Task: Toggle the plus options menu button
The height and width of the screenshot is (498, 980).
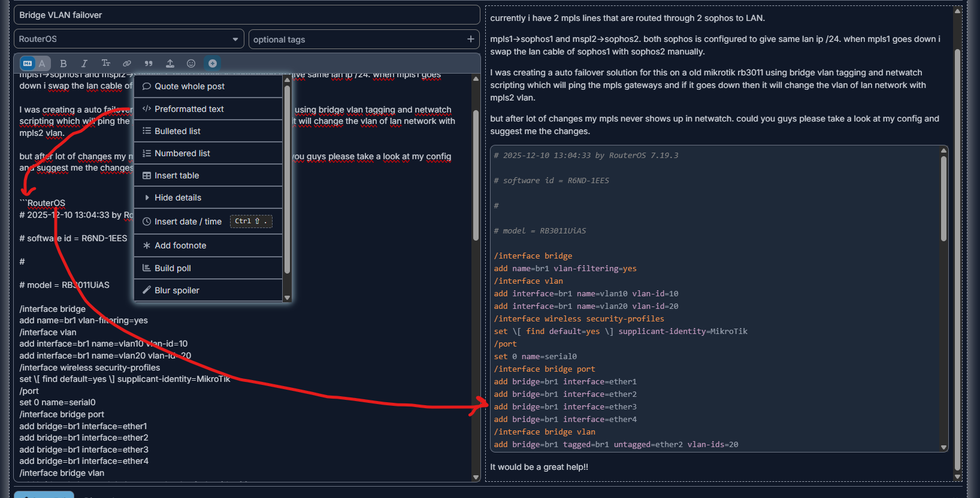Action: pos(213,63)
